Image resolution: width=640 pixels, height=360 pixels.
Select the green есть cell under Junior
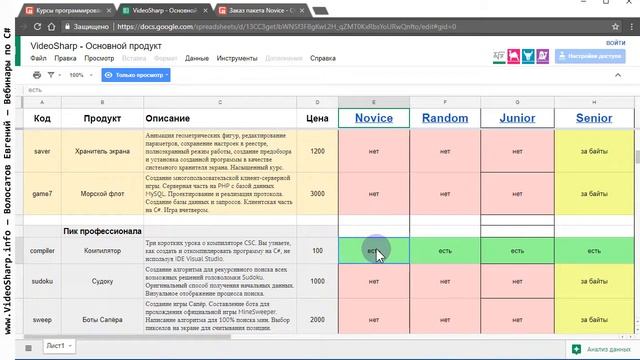(517, 251)
